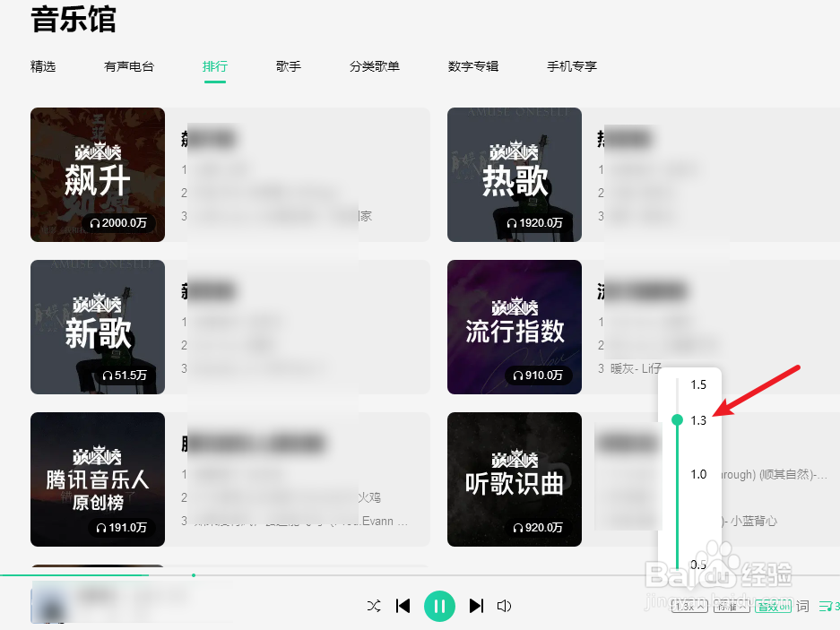
Task: Open the volume speaker control
Action: (504, 606)
